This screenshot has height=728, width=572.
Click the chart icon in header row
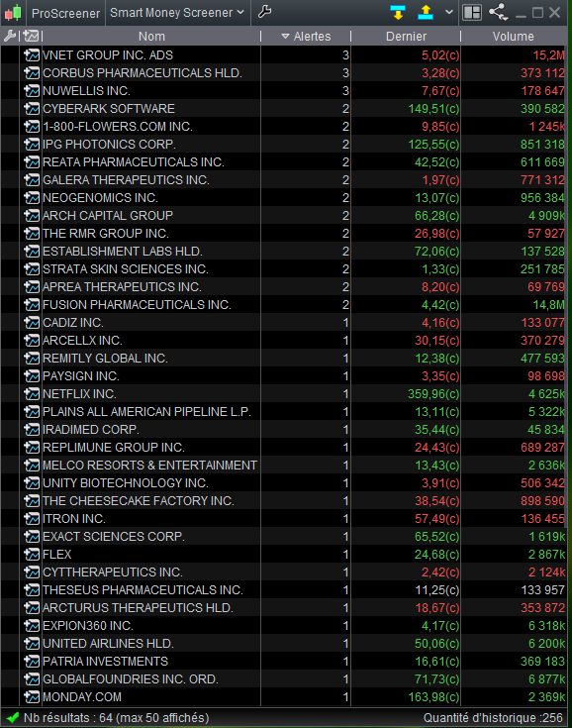tap(31, 36)
